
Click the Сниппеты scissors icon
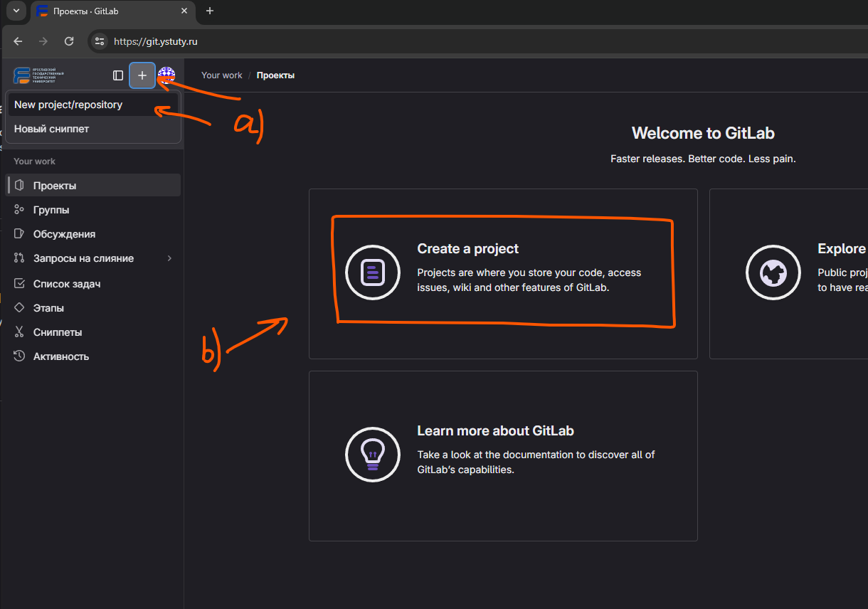point(19,332)
